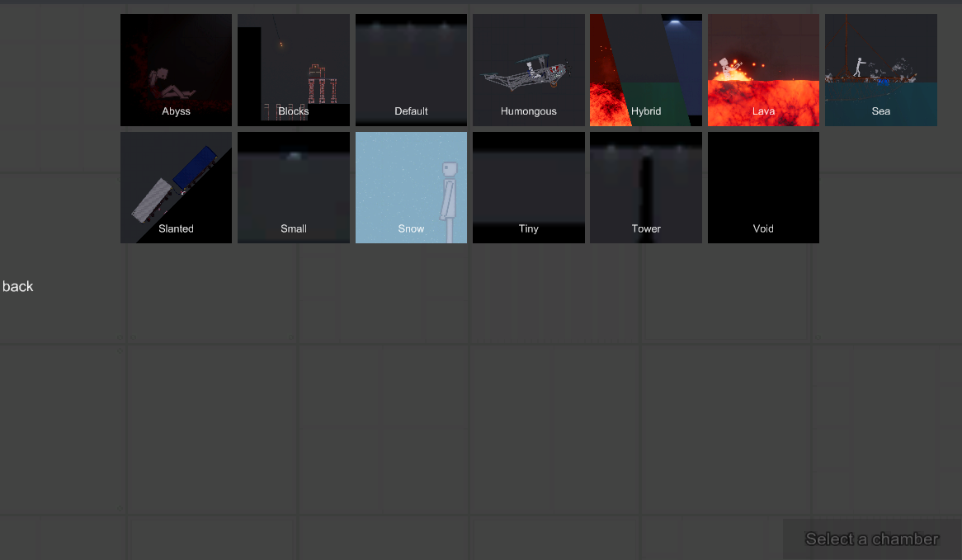Go back using the back button
Viewport: 962px width, 560px height.
point(18,286)
